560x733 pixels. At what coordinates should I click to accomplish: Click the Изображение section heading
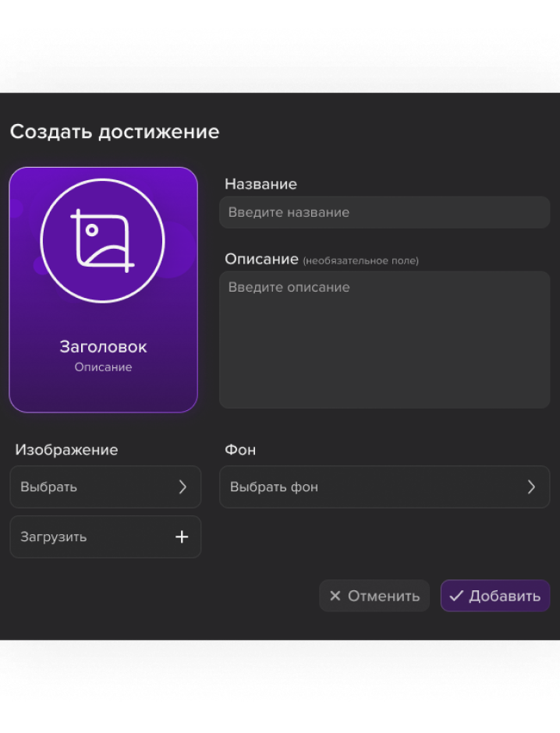coord(66,450)
